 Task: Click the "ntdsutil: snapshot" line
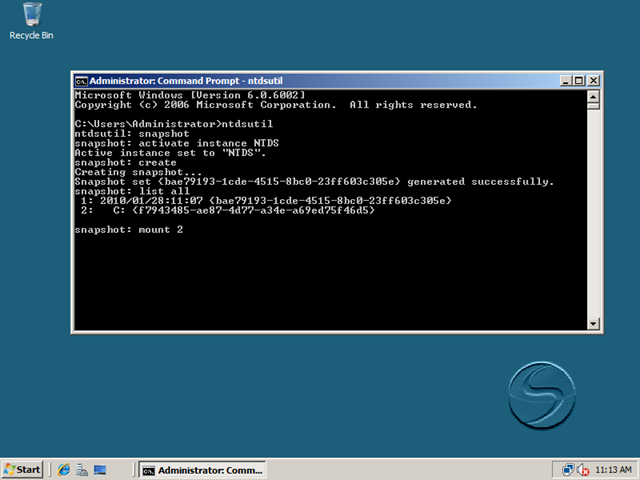click(x=132, y=134)
